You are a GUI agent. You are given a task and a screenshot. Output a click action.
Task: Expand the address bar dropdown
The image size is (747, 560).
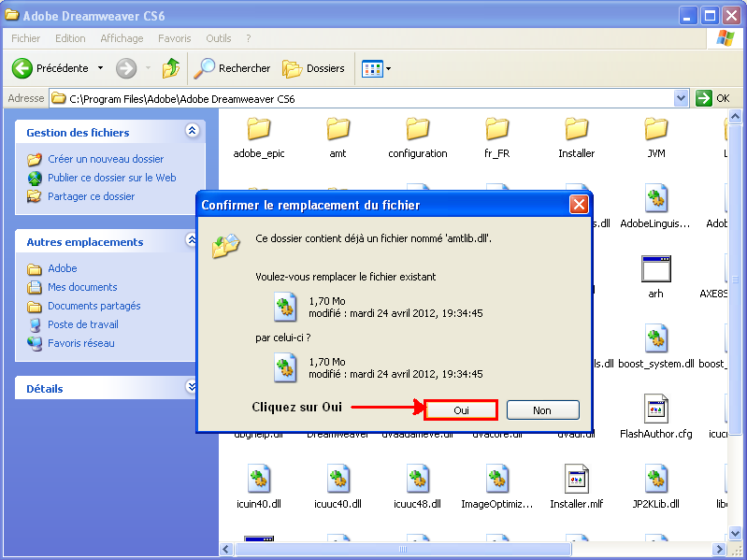click(682, 98)
